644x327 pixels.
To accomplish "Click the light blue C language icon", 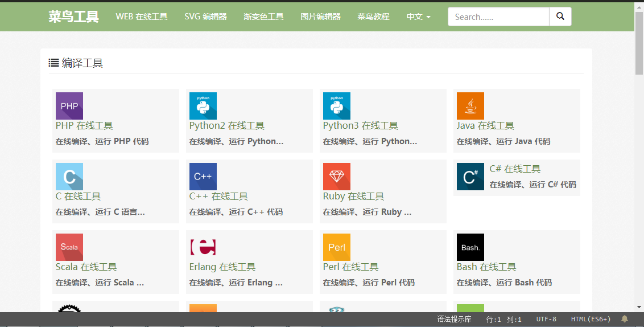I will (69, 177).
